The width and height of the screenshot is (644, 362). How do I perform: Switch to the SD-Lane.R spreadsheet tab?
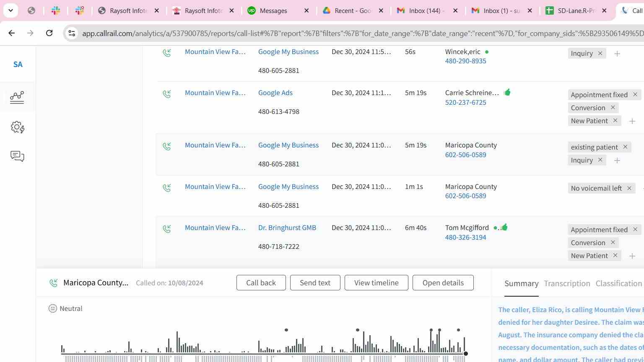click(x=576, y=11)
